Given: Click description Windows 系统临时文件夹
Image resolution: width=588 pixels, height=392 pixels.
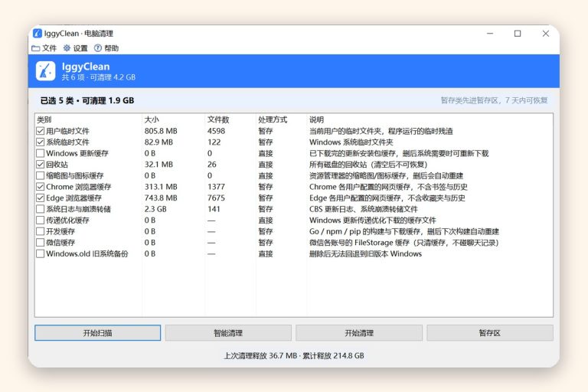Looking at the screenshot, I should coord(351,142).
